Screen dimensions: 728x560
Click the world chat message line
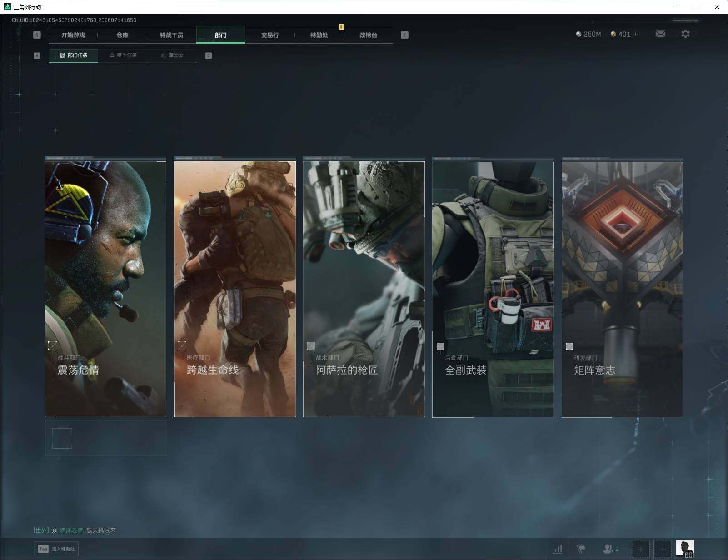[75, 530]
